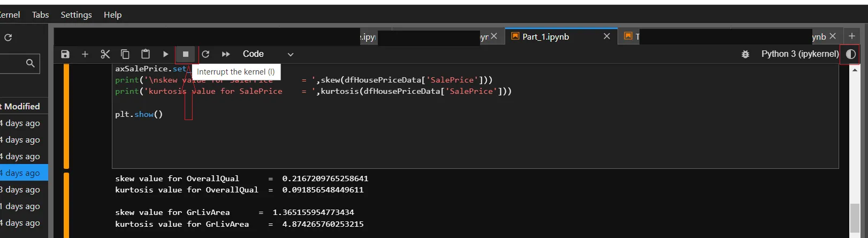This screenshot has width=868, height=238.
Task: Paste cell from clipboard
Action: pos(145,54)
